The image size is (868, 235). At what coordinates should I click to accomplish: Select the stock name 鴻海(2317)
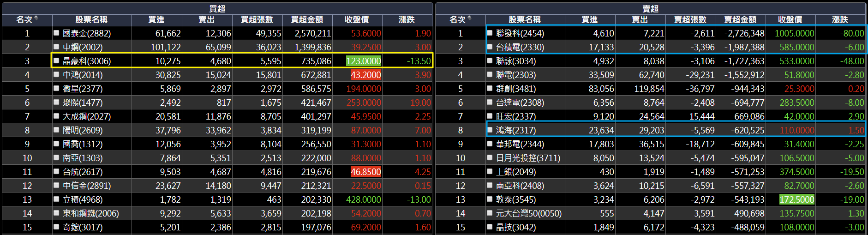click(516, 130)
